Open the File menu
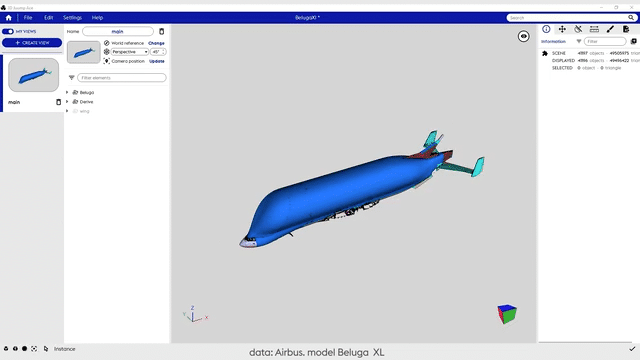 tap(28, 18)
